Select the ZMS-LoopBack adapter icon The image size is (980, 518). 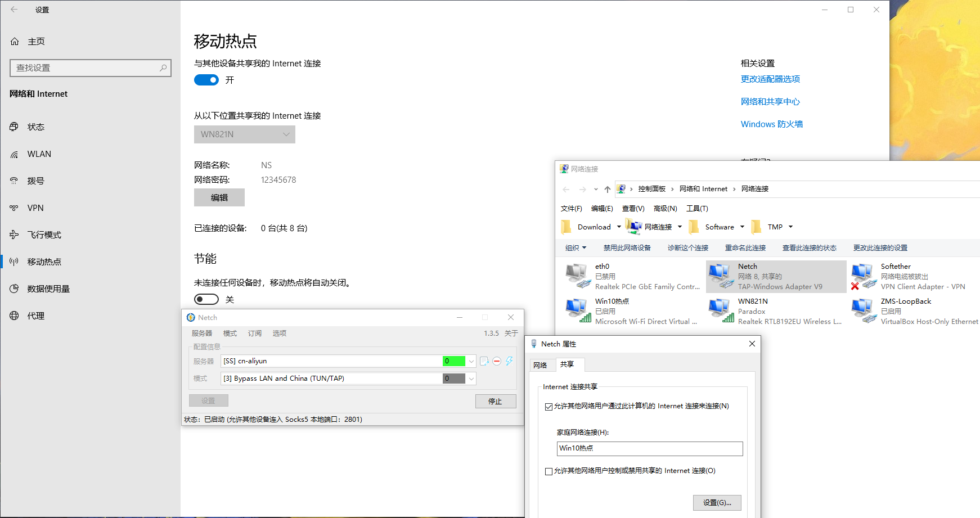(x=864, y=310)
